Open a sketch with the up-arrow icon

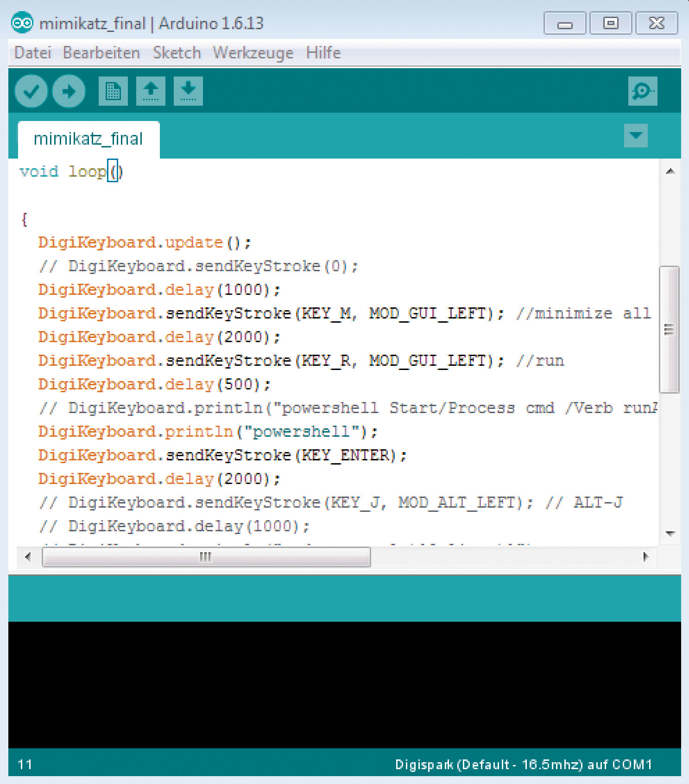click(151, 91)
